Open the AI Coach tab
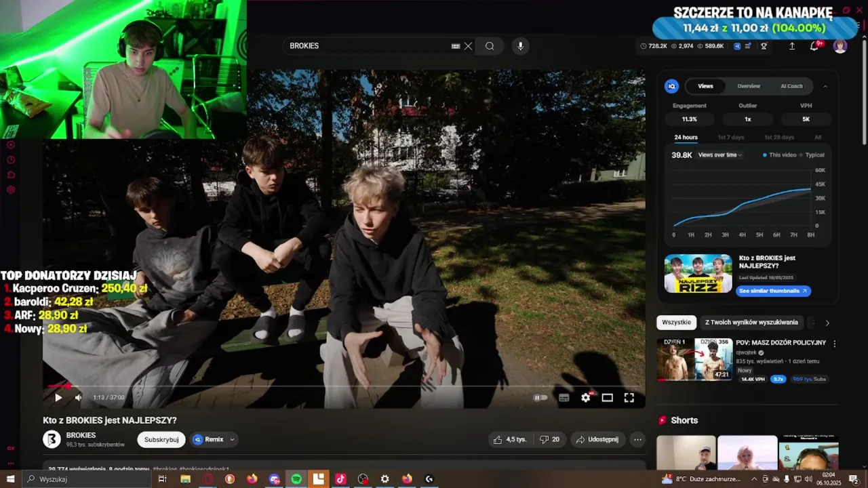This screenshot has height=488, width=868. click(791, 86)
